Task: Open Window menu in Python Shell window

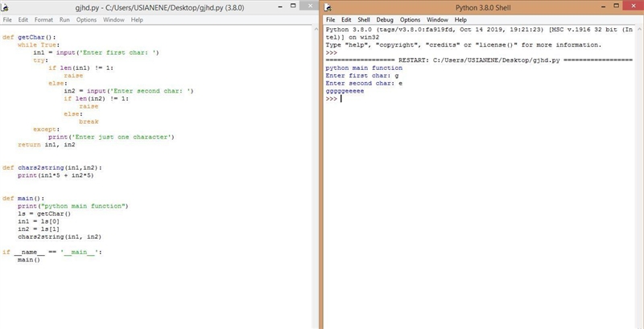Action: 437,19
